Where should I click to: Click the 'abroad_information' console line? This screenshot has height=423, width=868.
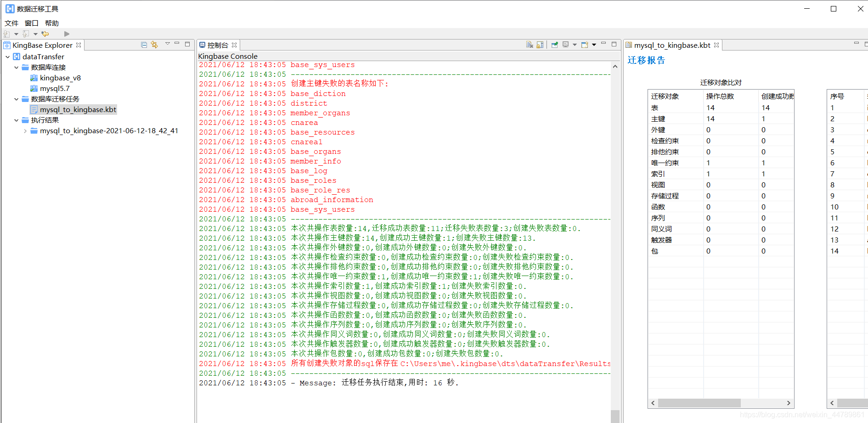point(332,200)
